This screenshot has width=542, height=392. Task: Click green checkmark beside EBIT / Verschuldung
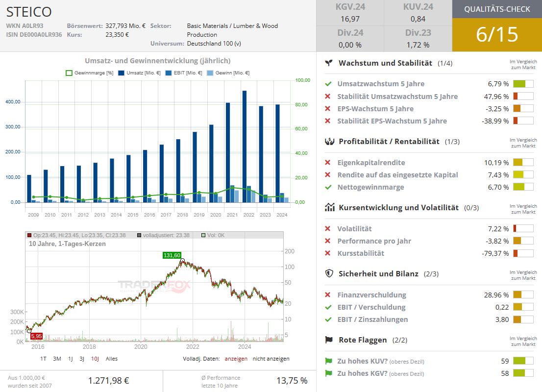tap(328, 307)
